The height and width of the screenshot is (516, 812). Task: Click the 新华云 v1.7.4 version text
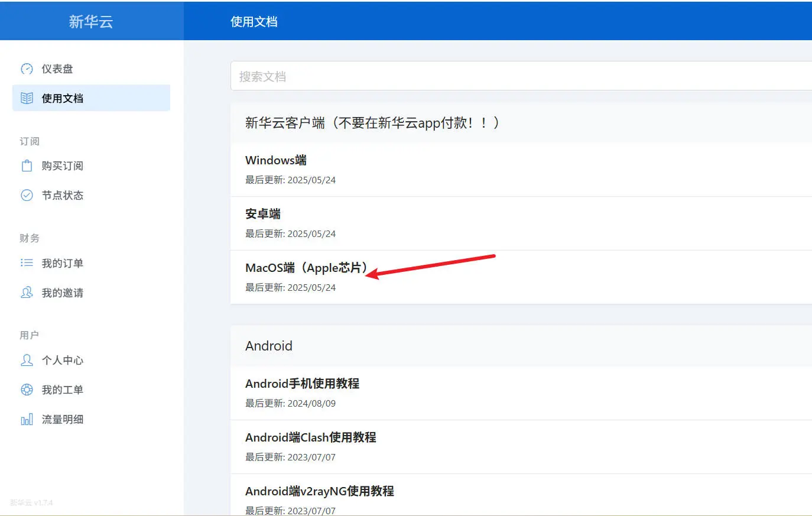point(31,503)
